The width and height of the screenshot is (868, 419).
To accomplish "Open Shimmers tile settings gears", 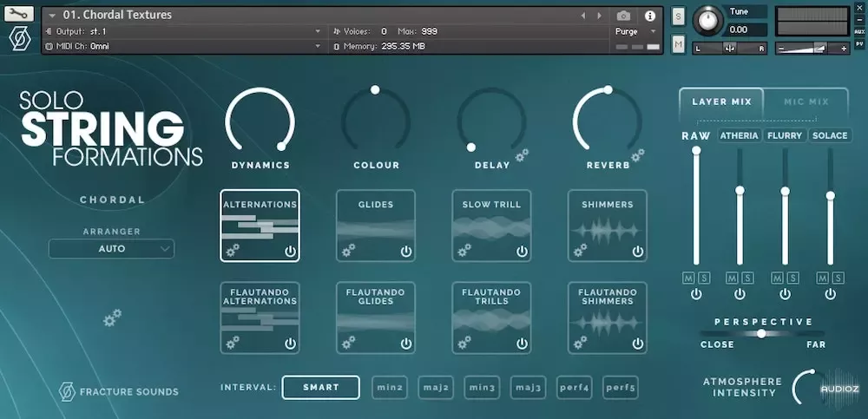I will (x=580, y=250).
